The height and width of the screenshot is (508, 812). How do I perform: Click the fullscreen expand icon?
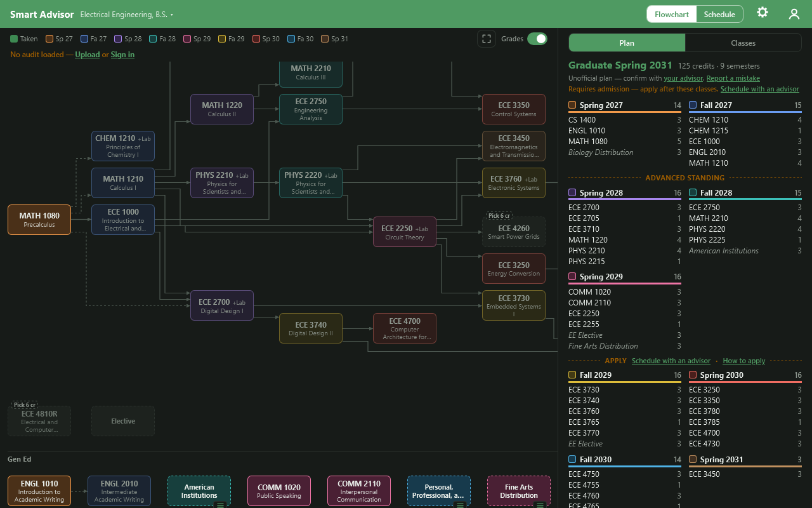[487, 39]
